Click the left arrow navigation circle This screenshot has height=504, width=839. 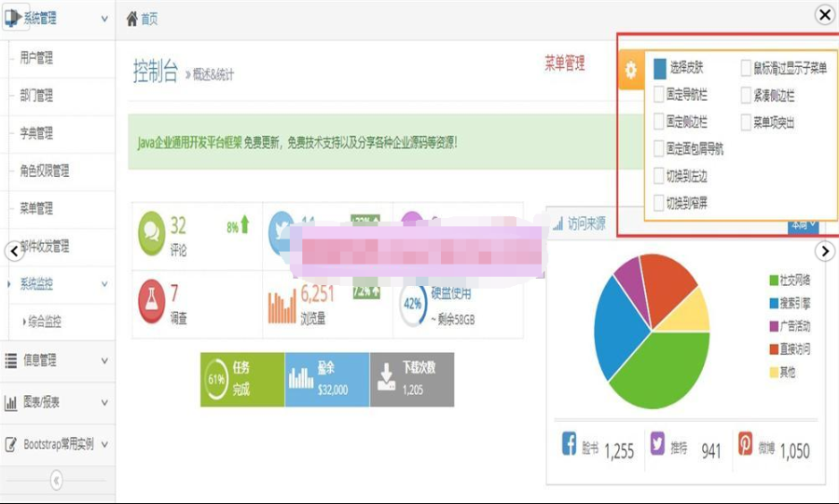pos(14,252)
